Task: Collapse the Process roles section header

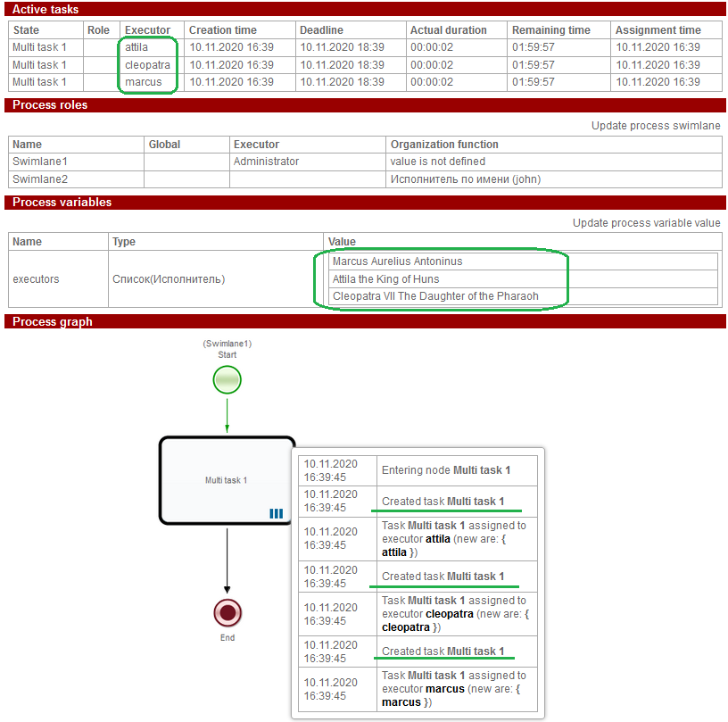Action: tap(50, 105)
